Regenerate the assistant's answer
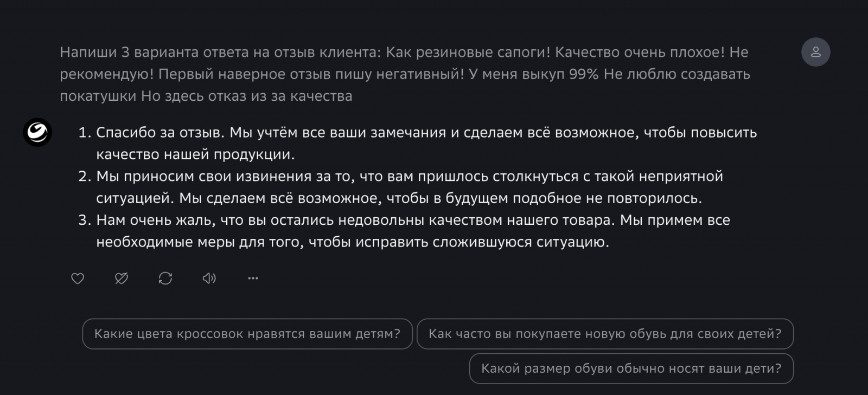The image size is (868, 395). (x=165, y=279)
